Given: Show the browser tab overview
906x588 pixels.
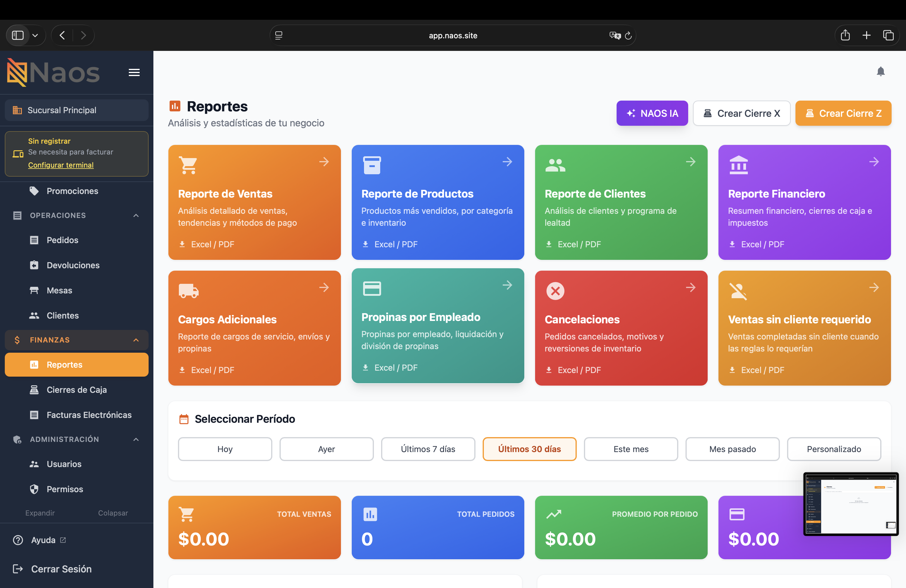Looking at the screenshot, I should 888,35.
